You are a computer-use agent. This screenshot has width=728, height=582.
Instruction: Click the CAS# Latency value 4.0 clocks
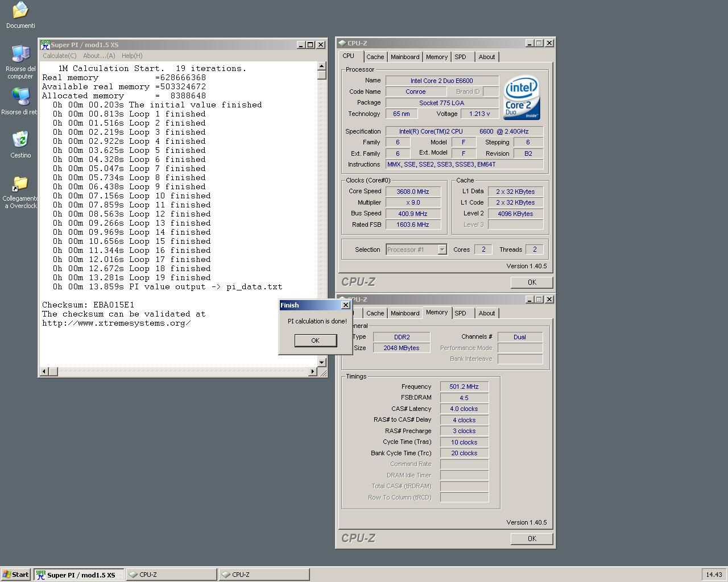464,409
